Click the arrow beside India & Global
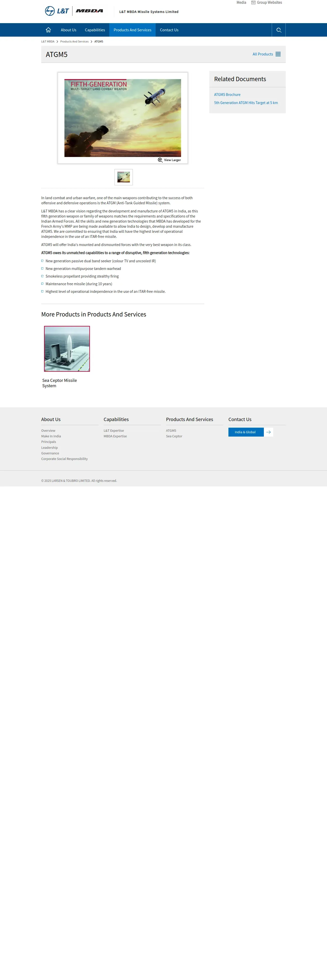 [x=268, y=432]
